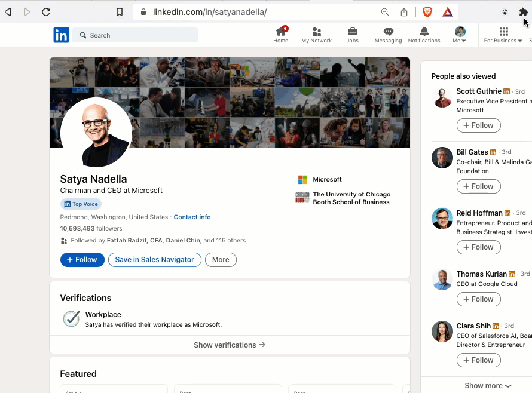
Task: Click the LinkedIn logo
Action: coord(61,35)
